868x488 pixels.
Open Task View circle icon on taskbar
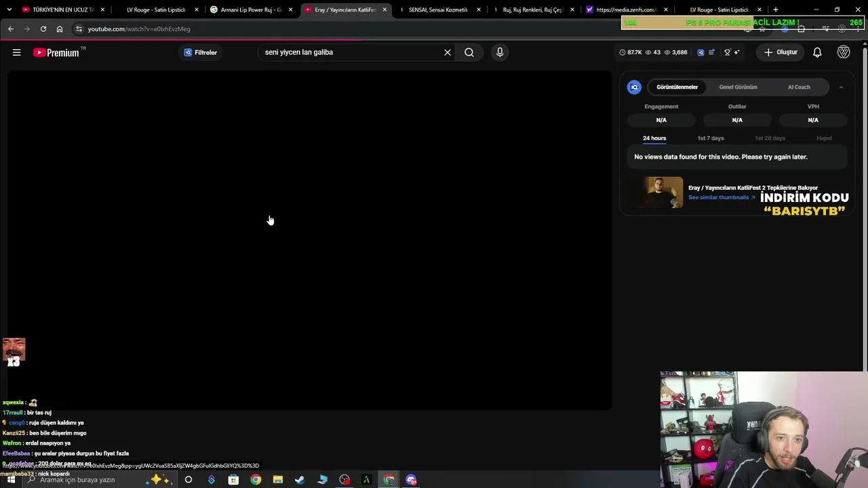point(189,480)
